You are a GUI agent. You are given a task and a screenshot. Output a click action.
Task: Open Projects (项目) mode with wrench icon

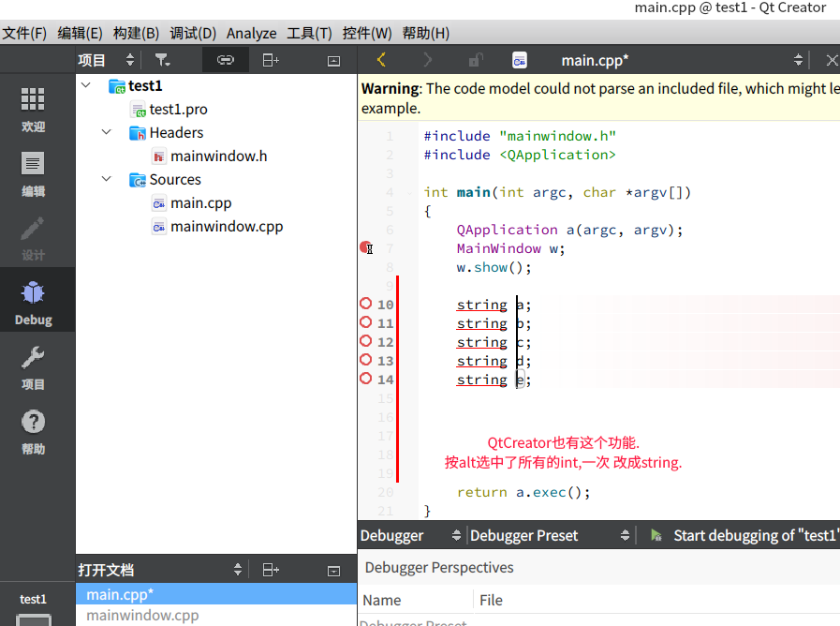click(33, 368)
